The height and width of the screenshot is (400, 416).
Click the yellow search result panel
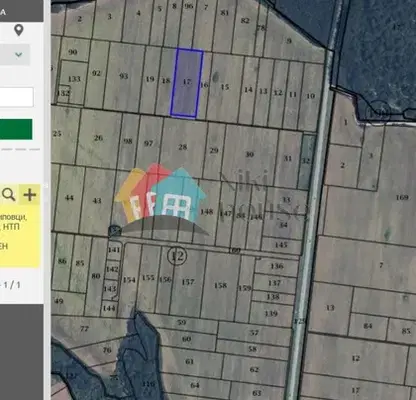pos(19,226)
